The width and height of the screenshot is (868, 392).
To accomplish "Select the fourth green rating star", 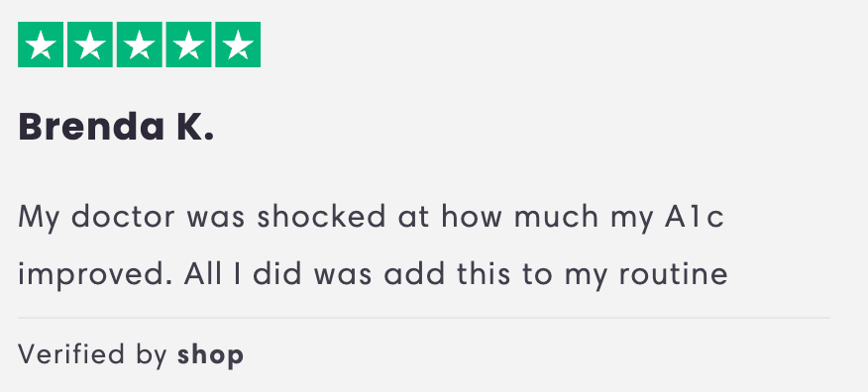I will click(x=188, y=45).
